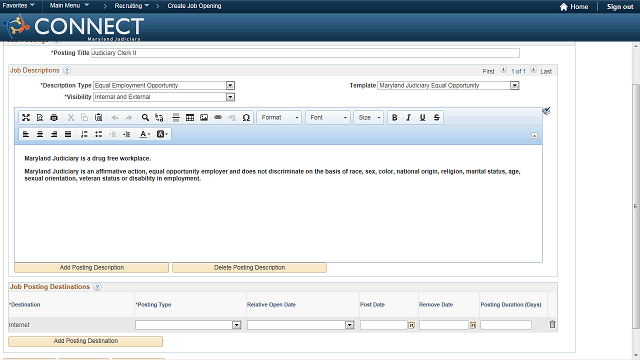Insert an image via toolbar icon
640x360 pixels.
[x=204, y=118]
